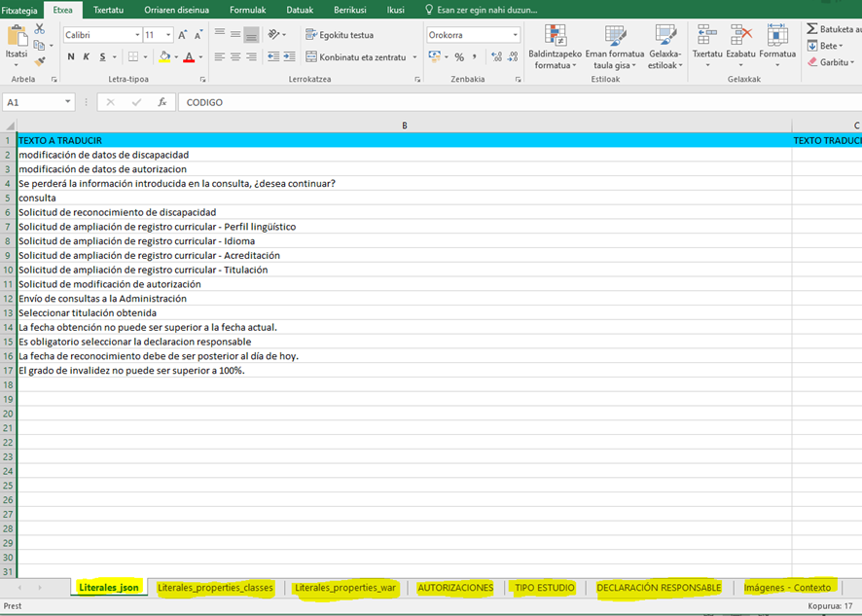
Task: Toggle bold N formatting
Action: pyautogui.click(x=71, y=57)
